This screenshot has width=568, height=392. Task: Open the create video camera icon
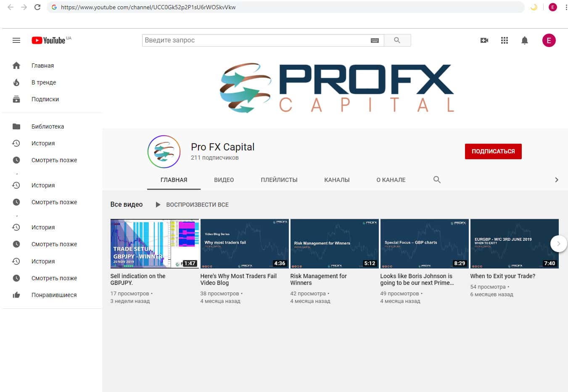484,40
